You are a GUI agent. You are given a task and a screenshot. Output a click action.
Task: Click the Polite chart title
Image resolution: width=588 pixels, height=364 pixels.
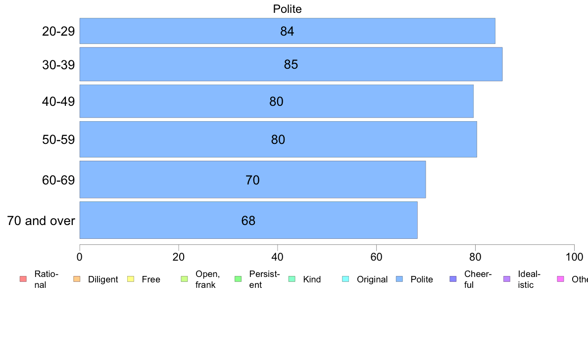pyautogui.click(x=287, y=9)
